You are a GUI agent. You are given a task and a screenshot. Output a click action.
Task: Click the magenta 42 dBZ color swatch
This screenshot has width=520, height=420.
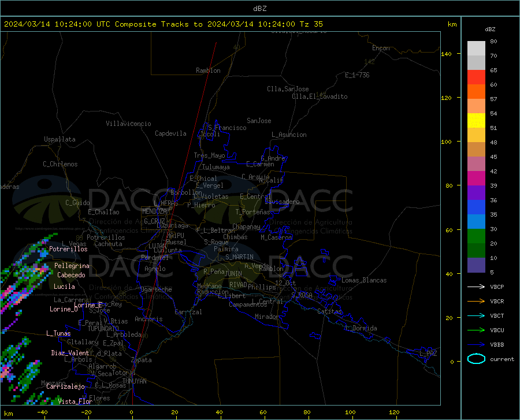pos(476,179)
